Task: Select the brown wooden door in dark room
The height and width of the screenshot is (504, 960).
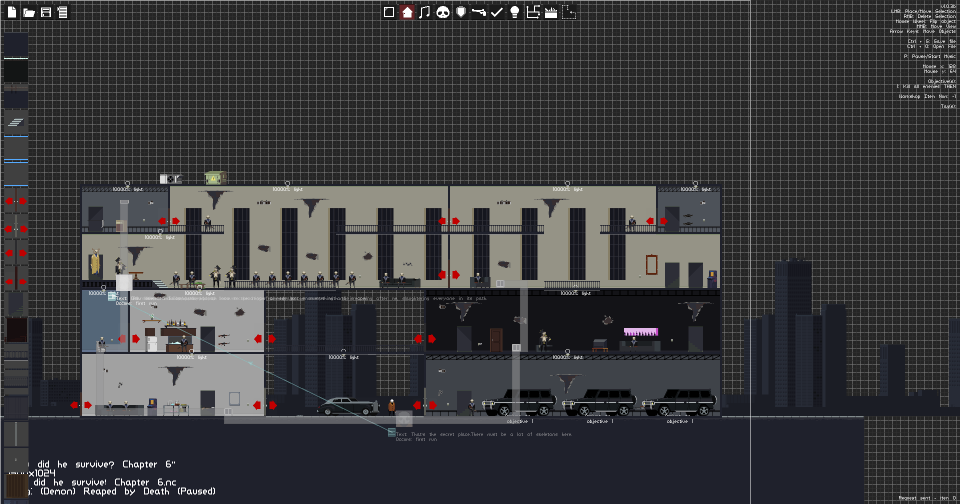Action: click(x=496, y=340)
